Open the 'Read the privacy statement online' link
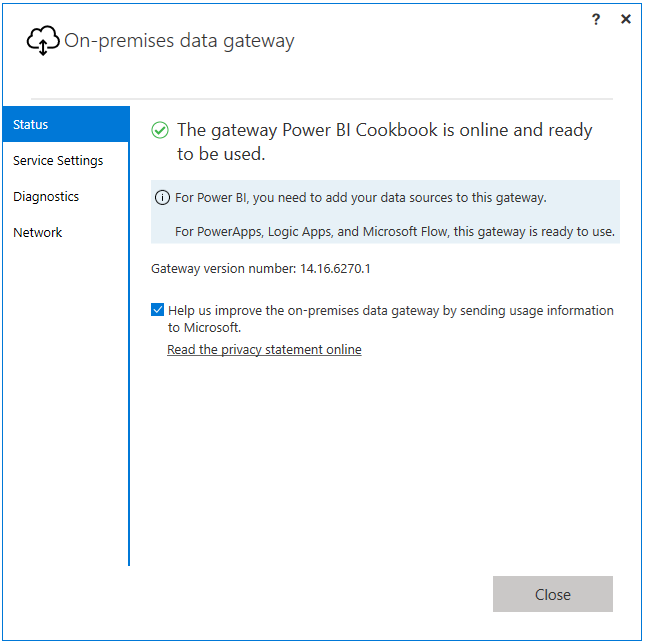The width and height of the screenshot is (645, 644). [264, 350]
